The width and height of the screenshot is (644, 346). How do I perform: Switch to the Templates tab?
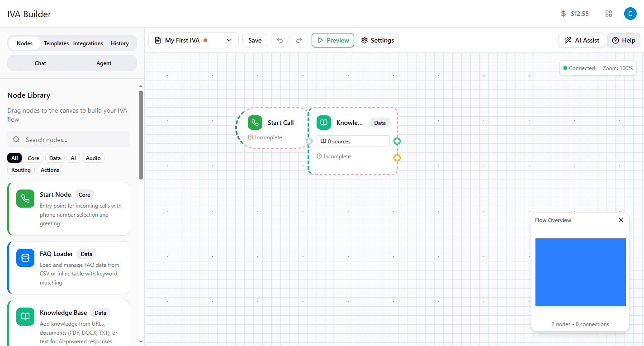point(56,43)
